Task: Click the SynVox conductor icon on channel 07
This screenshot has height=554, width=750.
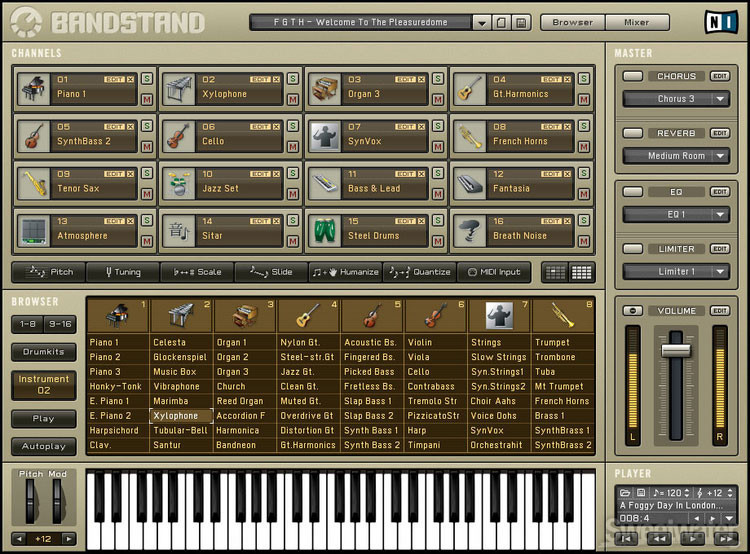Action: (325, 136)
